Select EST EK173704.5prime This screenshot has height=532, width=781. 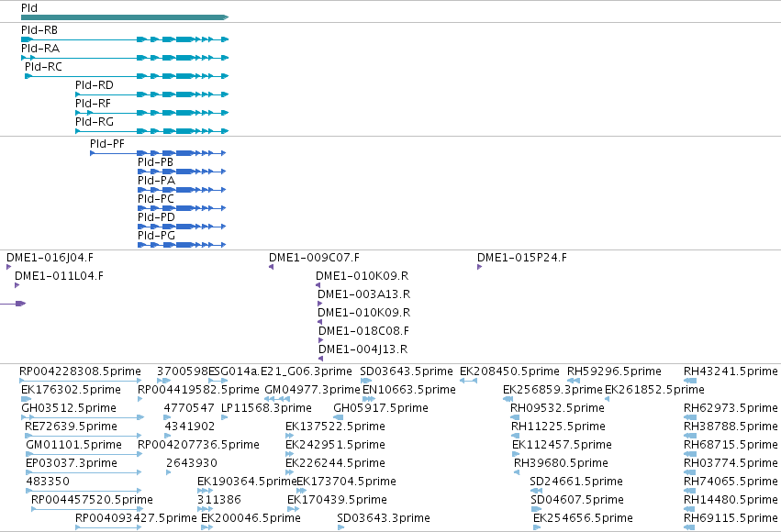click(301, 492)
